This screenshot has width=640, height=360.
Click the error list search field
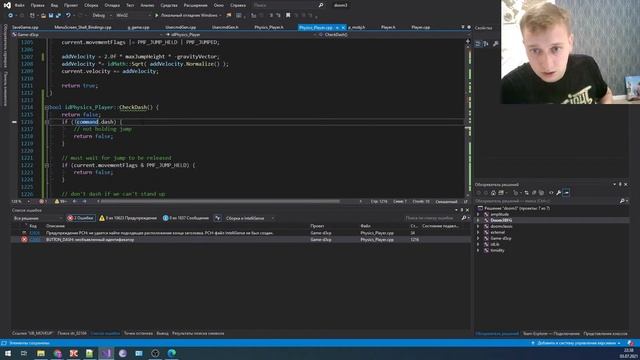433,218
